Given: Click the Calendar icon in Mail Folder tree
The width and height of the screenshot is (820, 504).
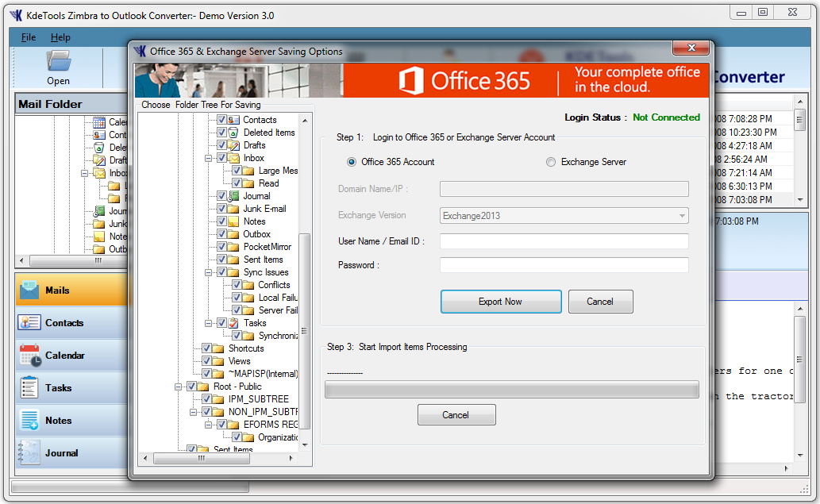Looking at the screenshot, I should pos(99,122).
